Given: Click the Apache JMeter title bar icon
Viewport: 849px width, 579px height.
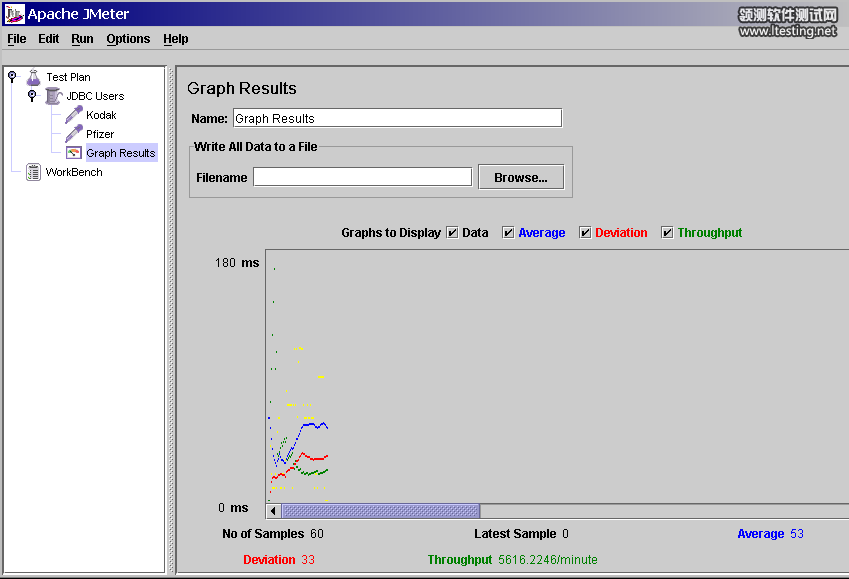Looking at the screenshot, I should coord(14,14).
